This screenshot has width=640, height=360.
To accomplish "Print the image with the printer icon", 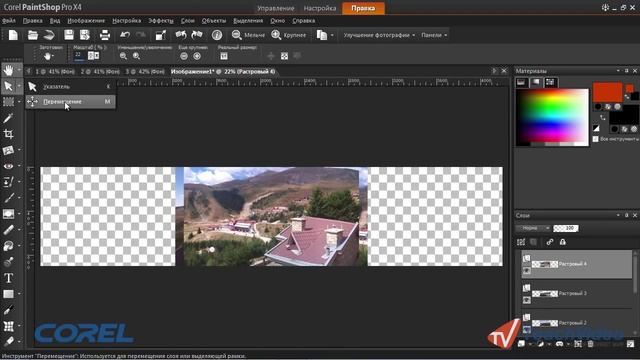I will (105, 35).
